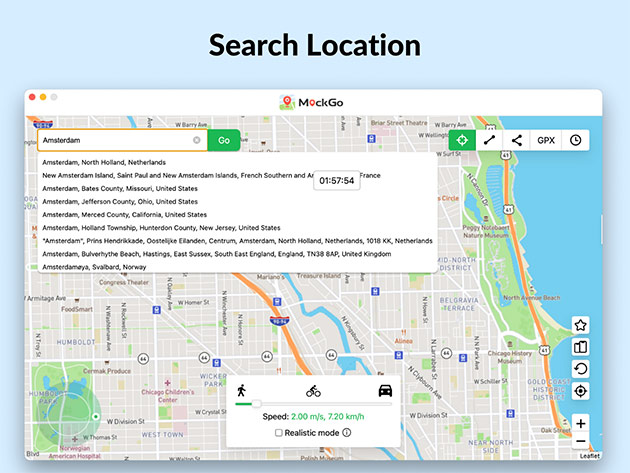Center map on current location
630x473 pixels.
point(581,391)
